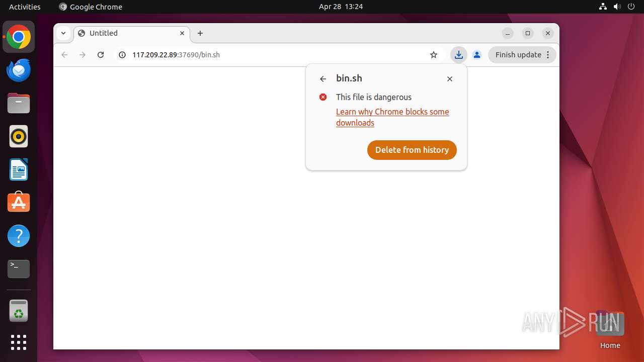Toggle the Chrome downloads bubble icon

(458, 55)
